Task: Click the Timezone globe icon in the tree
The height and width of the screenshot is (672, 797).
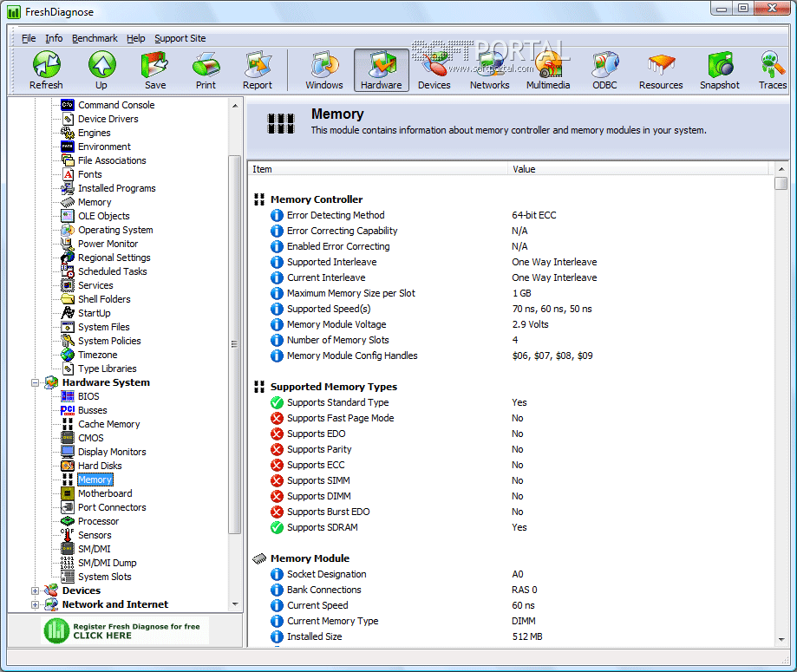Action: point(68,355)
